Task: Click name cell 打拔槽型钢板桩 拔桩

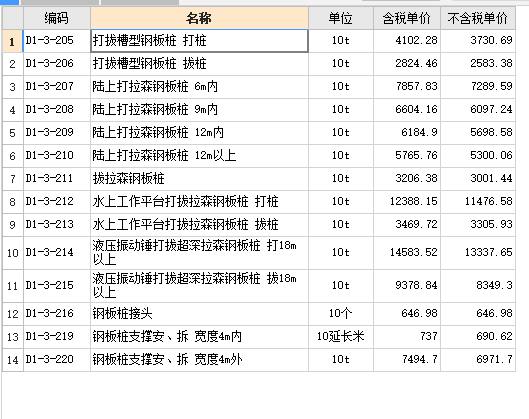Action: tap(199, 64)
